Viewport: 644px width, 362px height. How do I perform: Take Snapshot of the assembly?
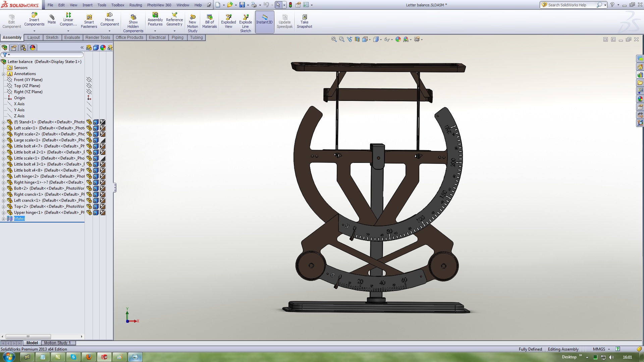coord(304,21)
